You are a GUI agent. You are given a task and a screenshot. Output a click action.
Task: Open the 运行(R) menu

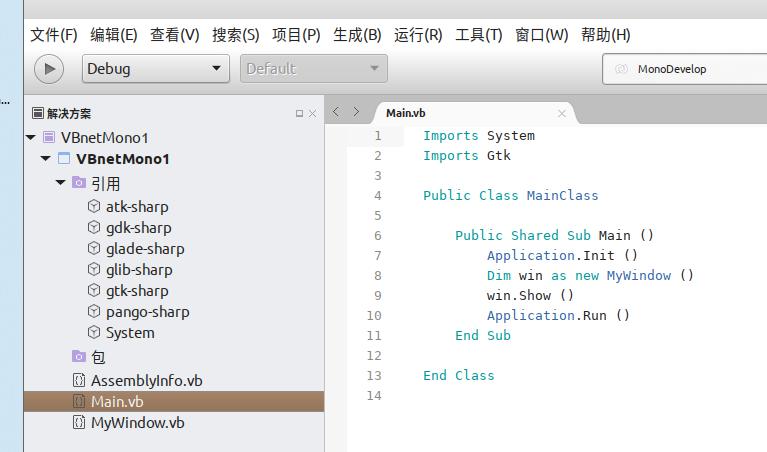click(x=418, y=35)
